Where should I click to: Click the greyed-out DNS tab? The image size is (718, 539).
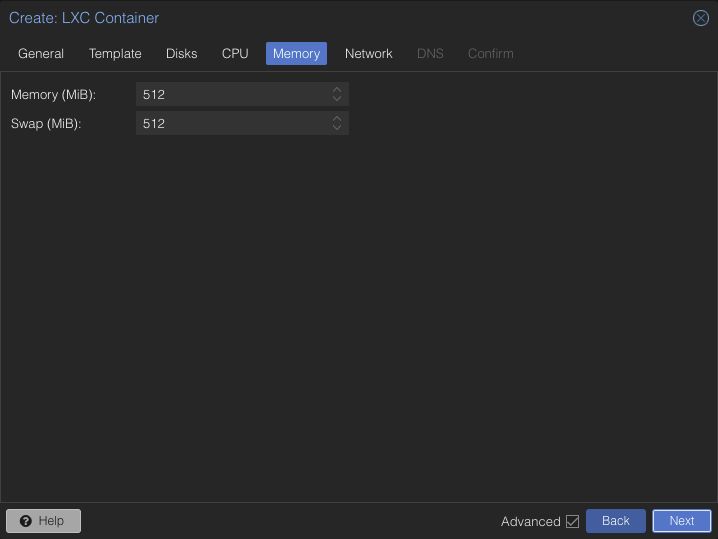430,54
